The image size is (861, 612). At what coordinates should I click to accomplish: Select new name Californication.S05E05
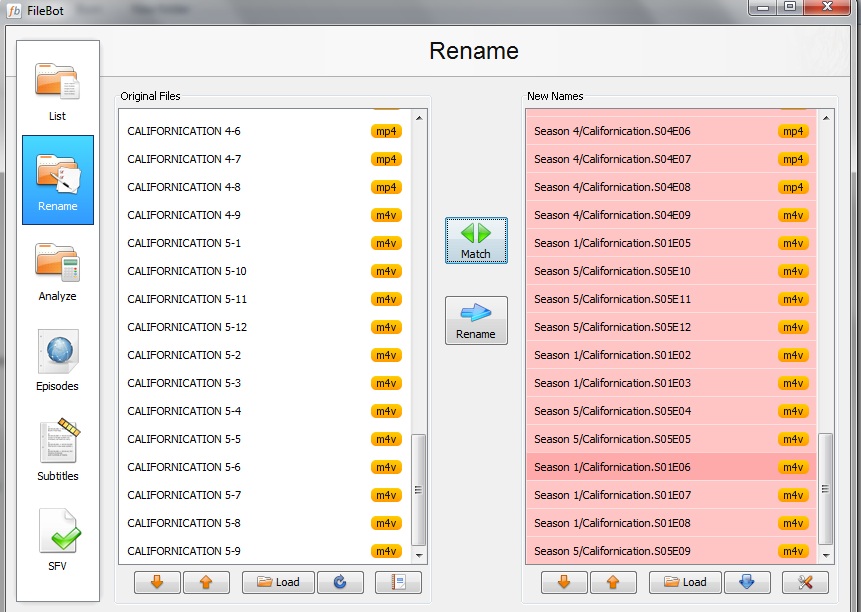[672, 439]
